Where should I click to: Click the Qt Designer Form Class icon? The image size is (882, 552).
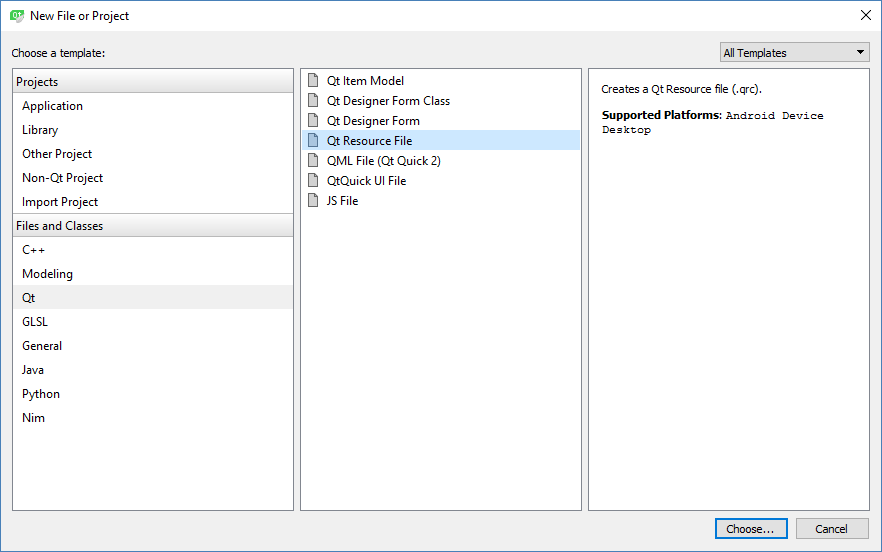point(314,101)
